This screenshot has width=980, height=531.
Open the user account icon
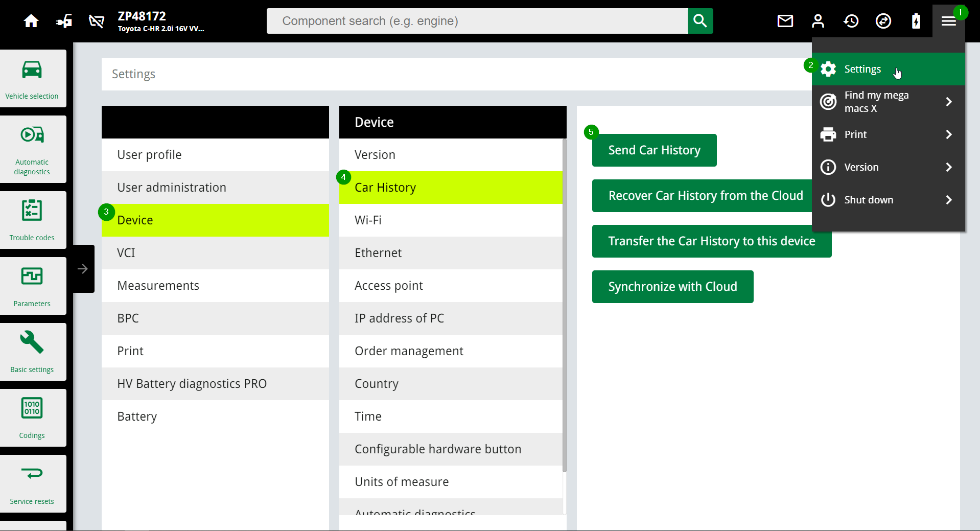[818, 21]
